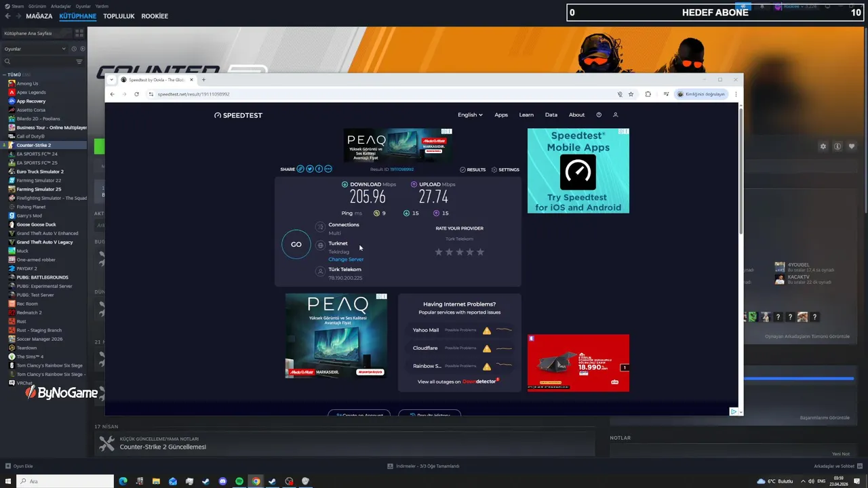Go back in the Chrome browser

pos(113,94)
